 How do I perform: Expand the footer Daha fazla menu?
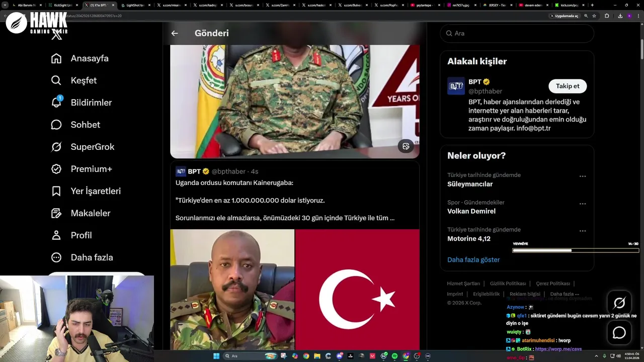click(x=565, y=294)
